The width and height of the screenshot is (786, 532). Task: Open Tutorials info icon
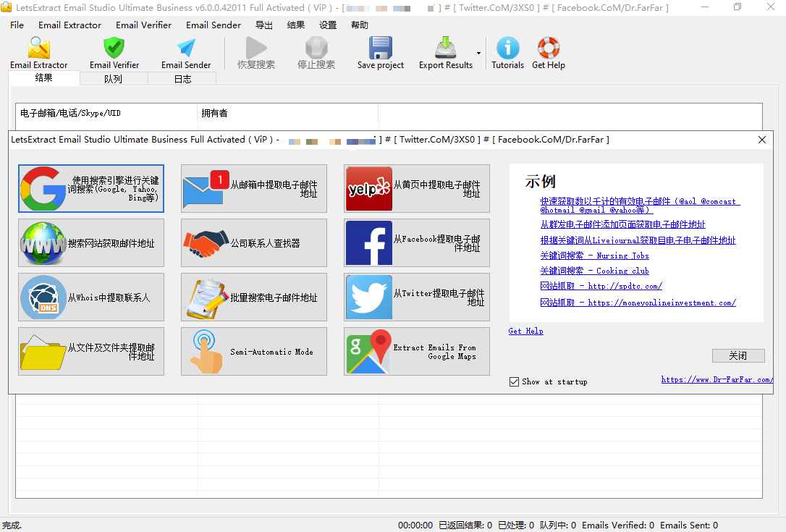508,53
